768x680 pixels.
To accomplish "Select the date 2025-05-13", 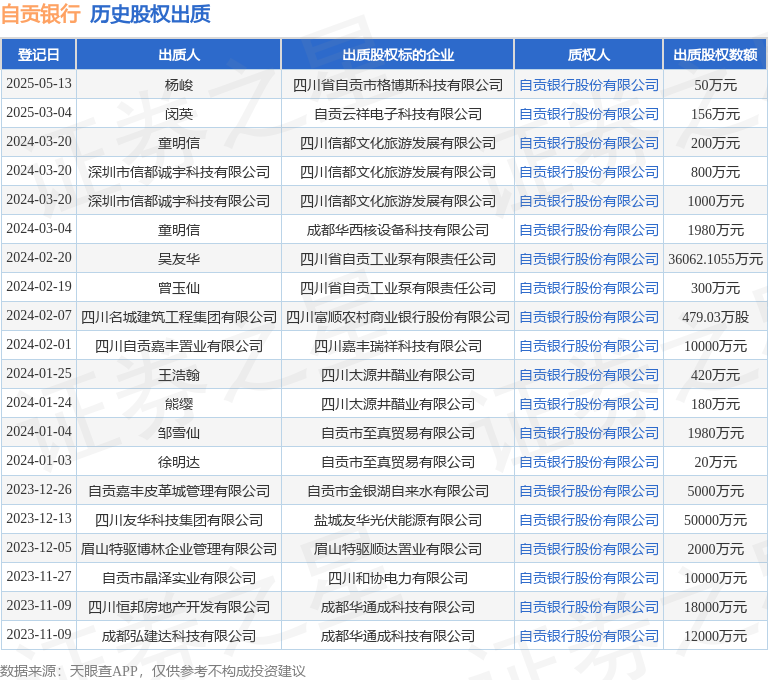I will pyautogui.click(x=39, y=83).
